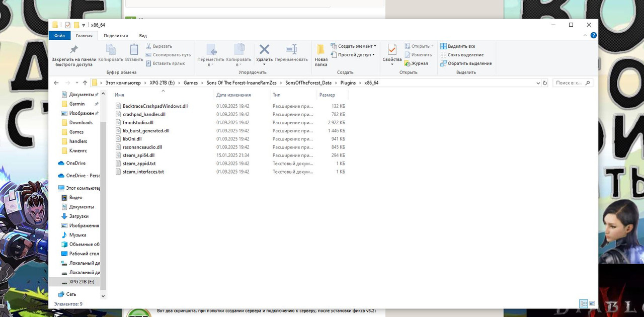
Task: Click the Вставить (Paste) ribbon icon
Action: 134,49
